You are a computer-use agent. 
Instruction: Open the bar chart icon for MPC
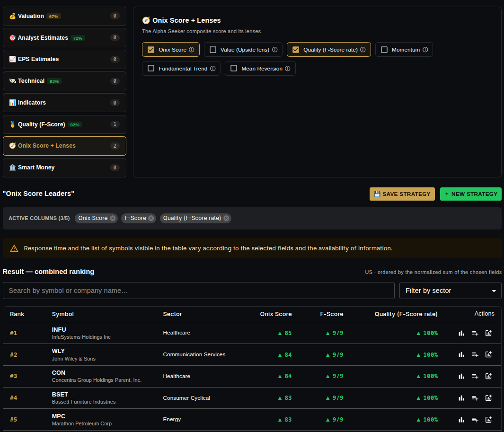(461, 420)
